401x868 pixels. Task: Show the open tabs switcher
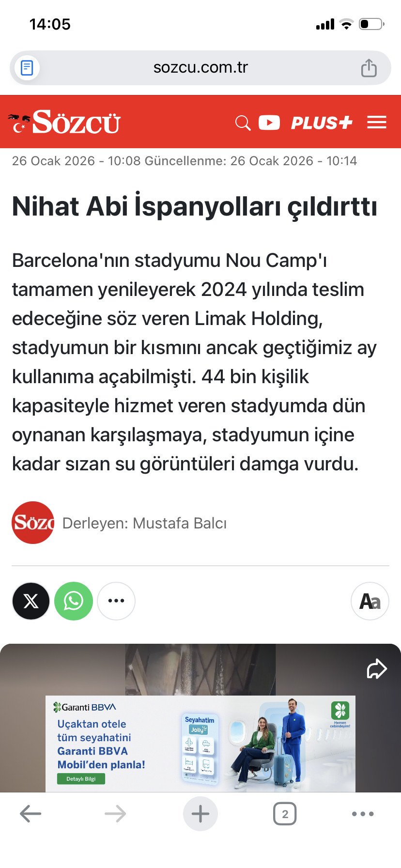pyautogui.click(x=285, y=814)
